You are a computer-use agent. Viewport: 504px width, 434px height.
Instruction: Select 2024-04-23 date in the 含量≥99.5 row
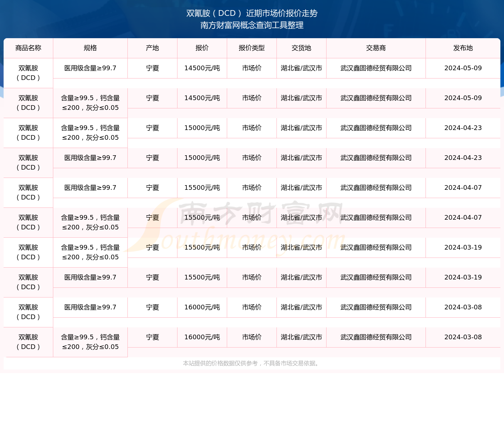[463, 128]
